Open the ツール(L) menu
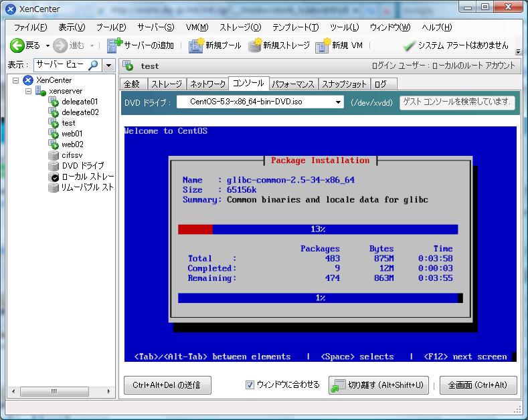This screenshot has height=420, width=528. [345, 27]
